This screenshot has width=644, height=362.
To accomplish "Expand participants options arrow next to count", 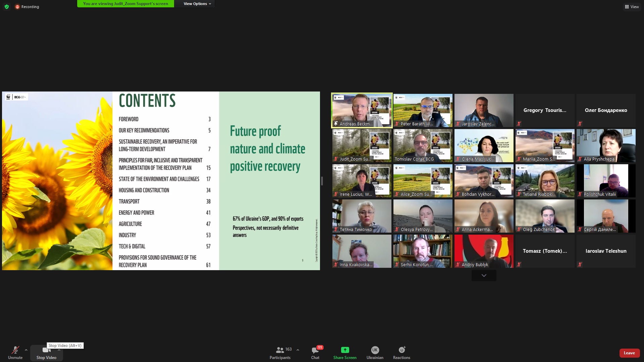I will coord(298,350).
